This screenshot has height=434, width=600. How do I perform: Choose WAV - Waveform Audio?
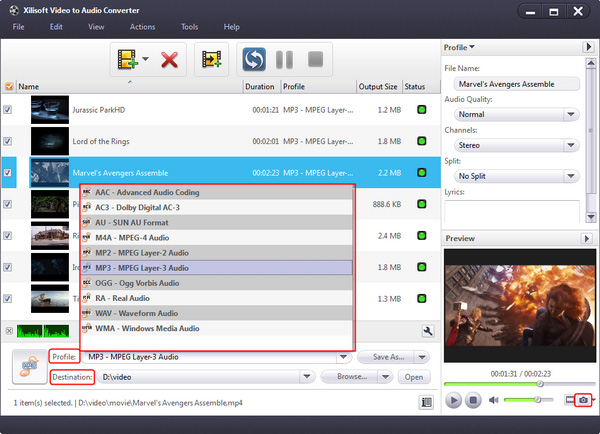217,313
